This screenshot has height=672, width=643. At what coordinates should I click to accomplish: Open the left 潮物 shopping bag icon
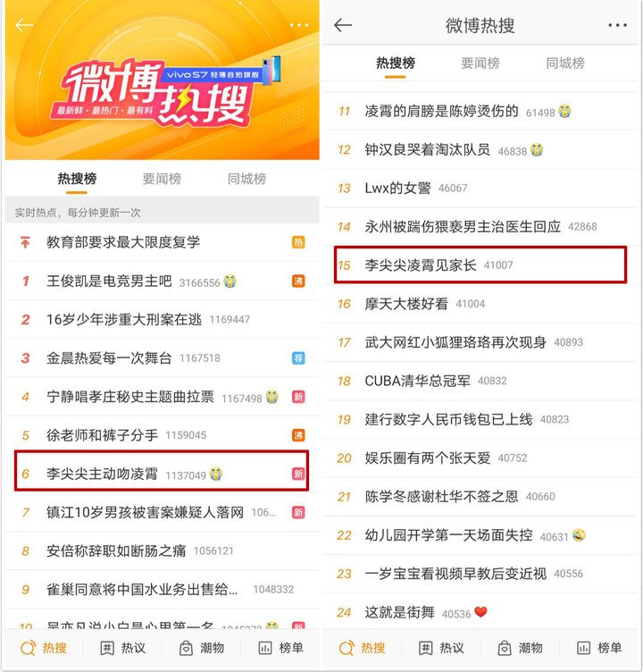pos(186,648)
